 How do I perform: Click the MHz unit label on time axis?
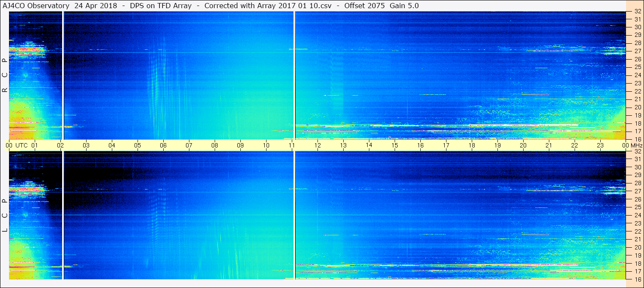tap(635, 145)
